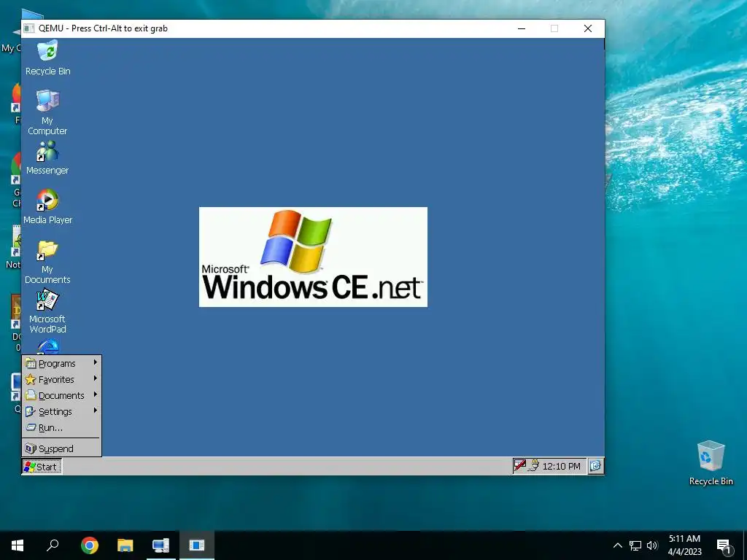Click the show desktop icon in CE taskbar
747x560 pixels.
595,466
